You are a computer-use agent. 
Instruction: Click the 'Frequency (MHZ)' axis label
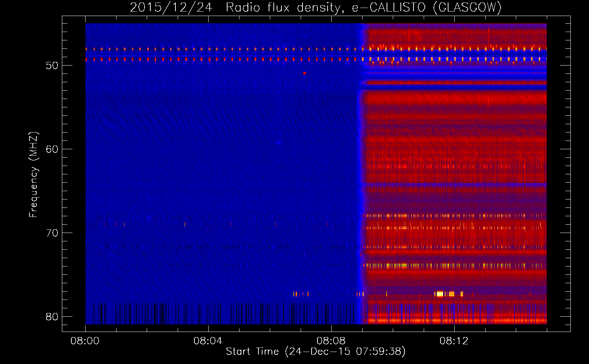[x=33, y=175]
